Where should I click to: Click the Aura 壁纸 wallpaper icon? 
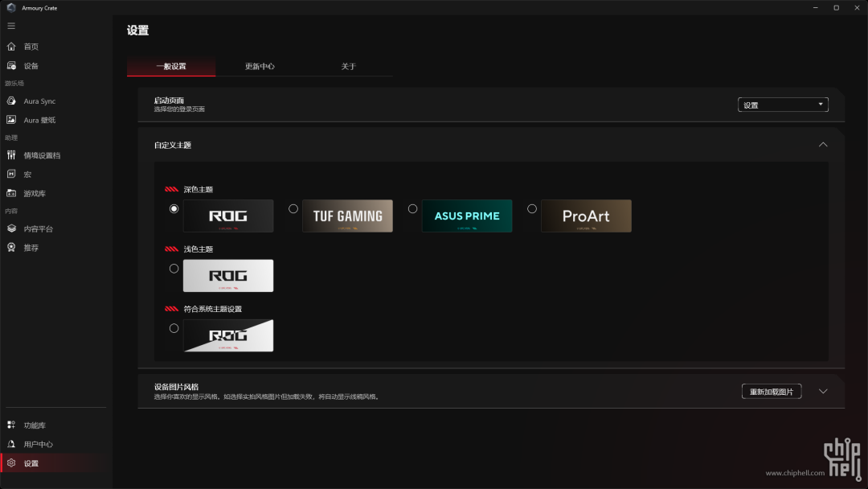click(11, 120)
